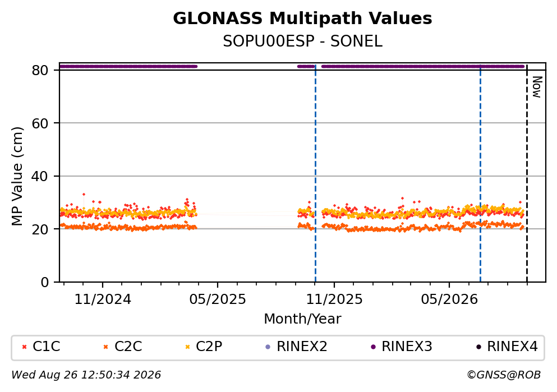The height and width of the screenshot is (392, 557).
Task: Click the 80 y-axis tick label
Action: 40,70
